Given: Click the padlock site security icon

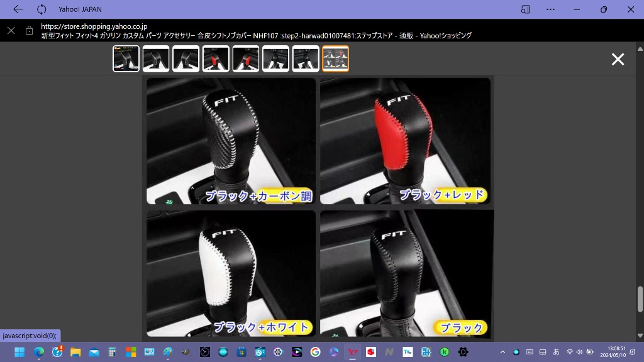Looking at the screenshot, I should coord(29,30).
